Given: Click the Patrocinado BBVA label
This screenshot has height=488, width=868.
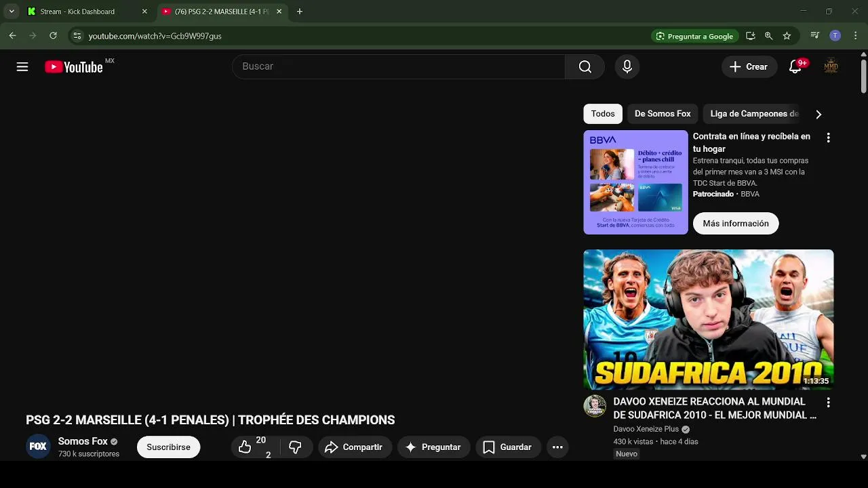Looking at the screenshot, I should (726, 194).
